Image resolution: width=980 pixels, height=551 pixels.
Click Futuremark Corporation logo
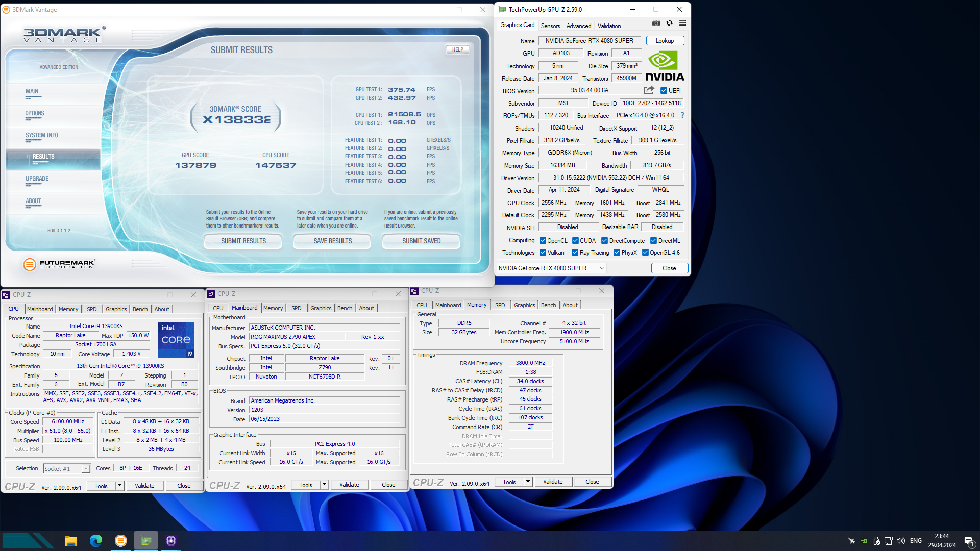click(59, 264)
